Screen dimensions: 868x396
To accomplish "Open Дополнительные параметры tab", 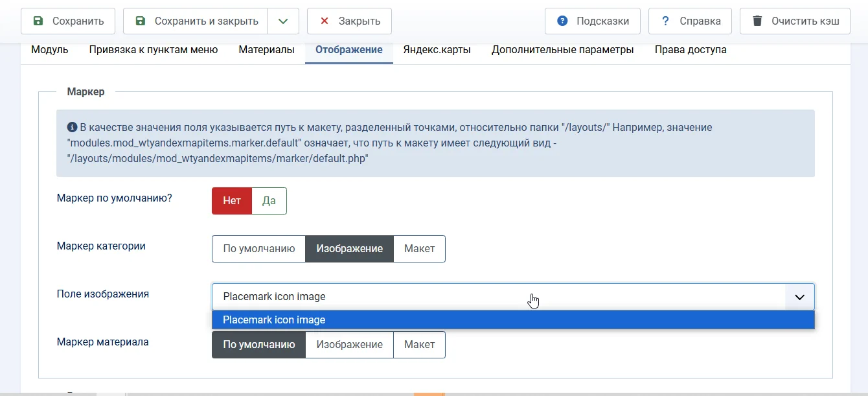I will [x=563, y=50].
